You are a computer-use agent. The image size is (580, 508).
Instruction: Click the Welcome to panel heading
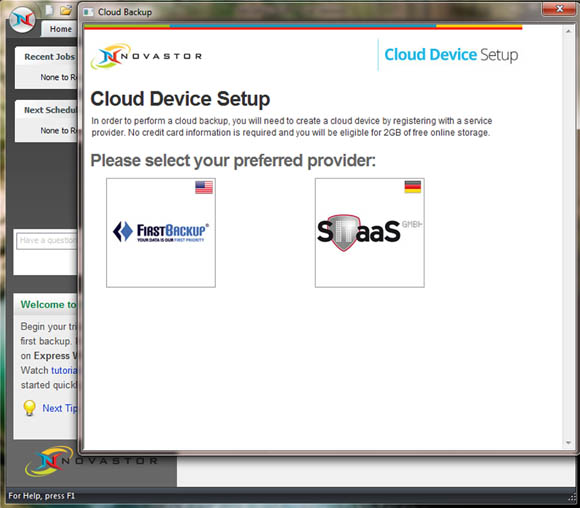(49, 305)
